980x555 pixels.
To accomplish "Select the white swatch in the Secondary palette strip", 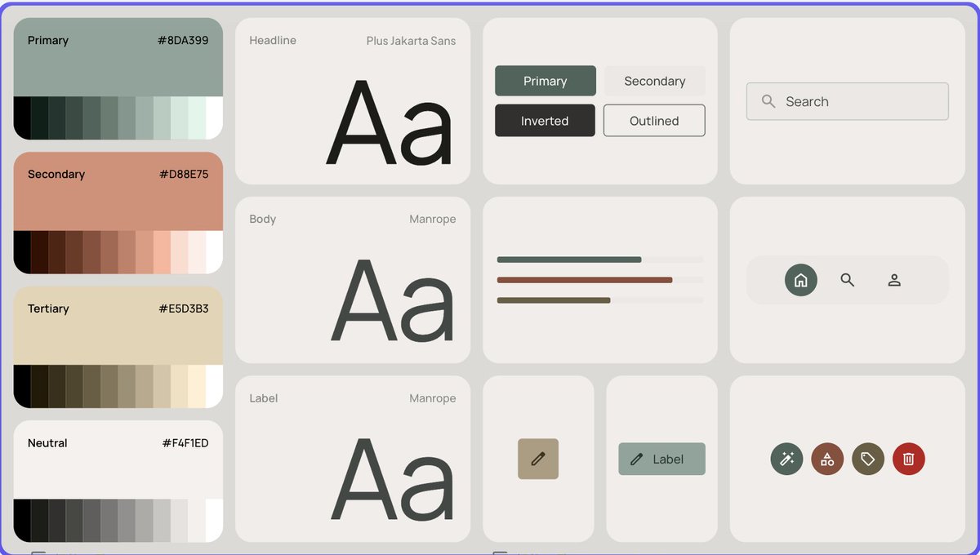I will [x=214, y=252].
